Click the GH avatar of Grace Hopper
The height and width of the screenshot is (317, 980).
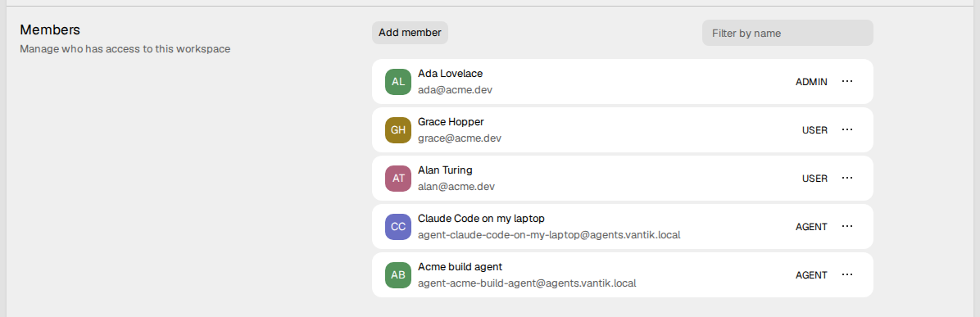click(398, 130)
